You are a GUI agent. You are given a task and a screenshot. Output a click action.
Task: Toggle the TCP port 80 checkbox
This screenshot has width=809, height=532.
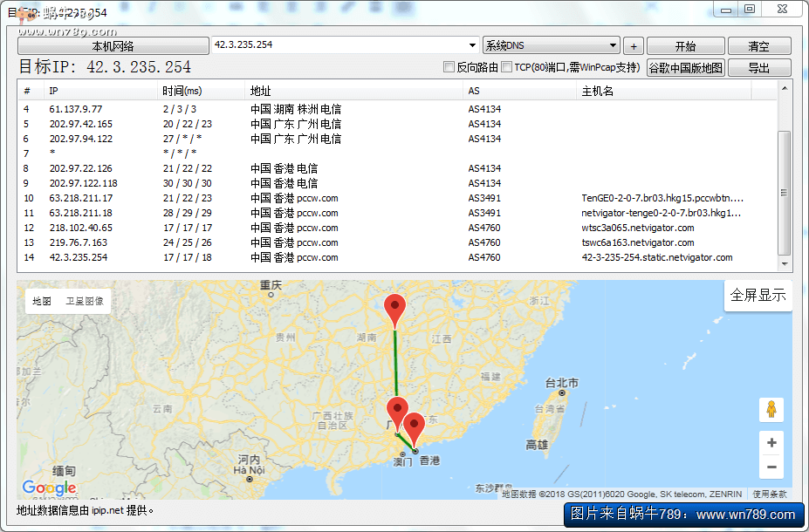(x=507, y=67)
